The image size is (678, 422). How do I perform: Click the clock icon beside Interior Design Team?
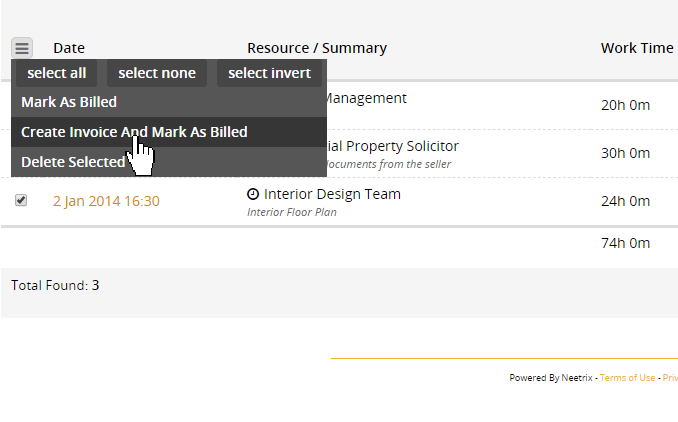253,194
